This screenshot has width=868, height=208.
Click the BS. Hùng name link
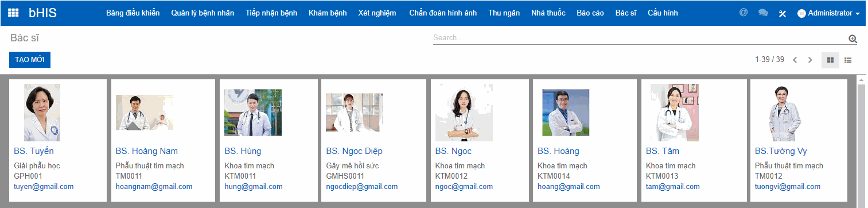[243, 151]
